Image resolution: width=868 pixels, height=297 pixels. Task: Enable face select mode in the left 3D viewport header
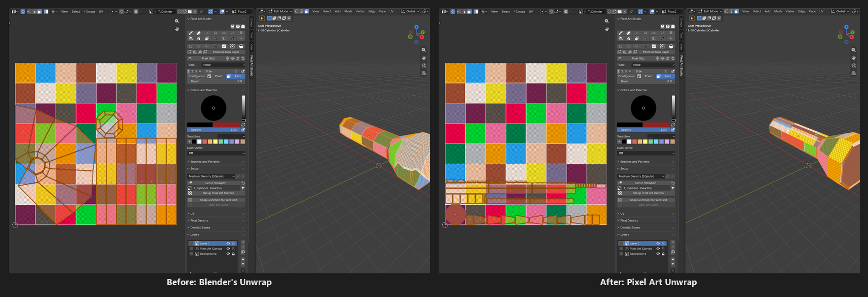(x=306, y=11)
